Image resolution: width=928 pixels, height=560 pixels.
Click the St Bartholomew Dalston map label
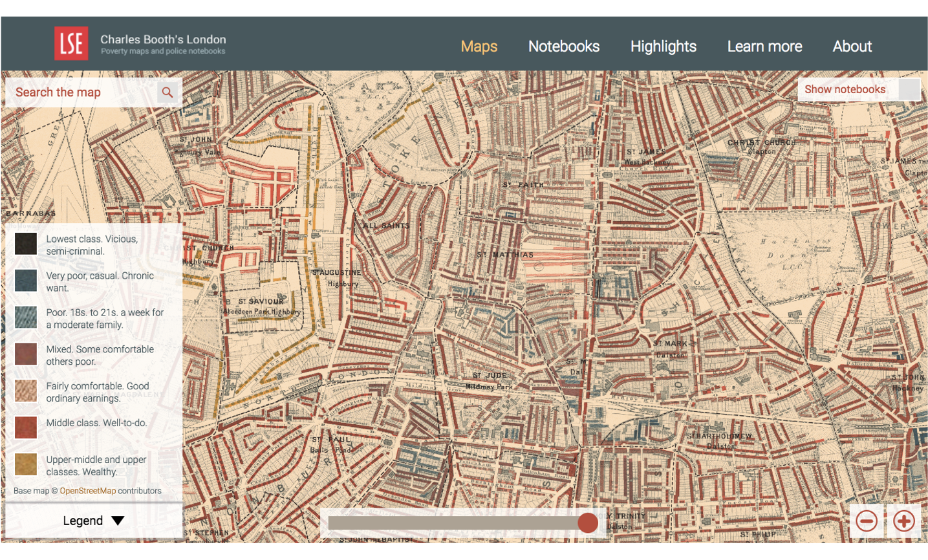[x=720, y=441]
